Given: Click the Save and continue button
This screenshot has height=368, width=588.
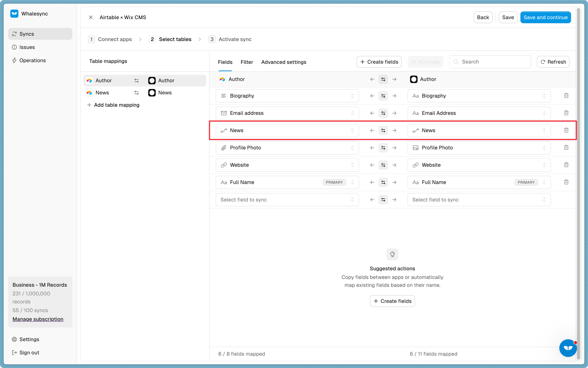Looking at the screenshot, I should point(546,17).
